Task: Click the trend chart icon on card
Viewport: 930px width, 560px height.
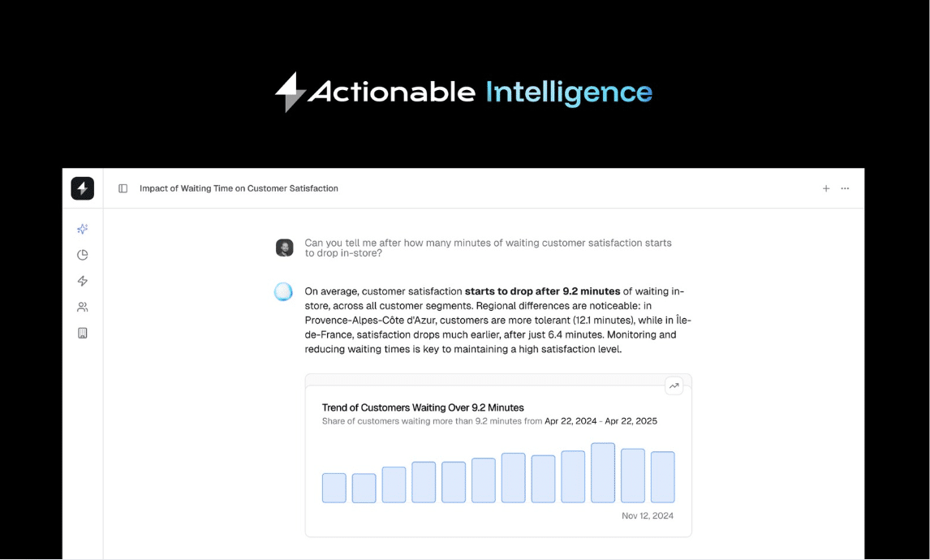Action: [x=674, y=386]
